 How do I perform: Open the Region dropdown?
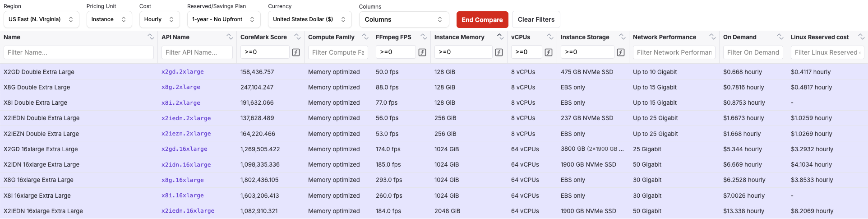pos(41,19)
